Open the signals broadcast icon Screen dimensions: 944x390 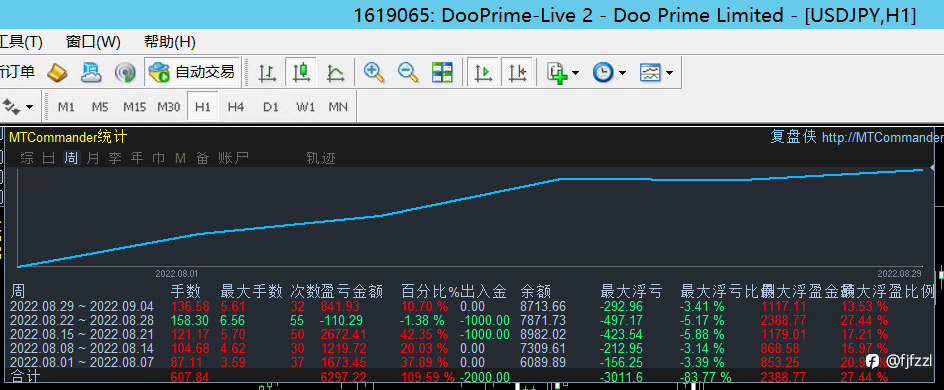tap(125, 73)
